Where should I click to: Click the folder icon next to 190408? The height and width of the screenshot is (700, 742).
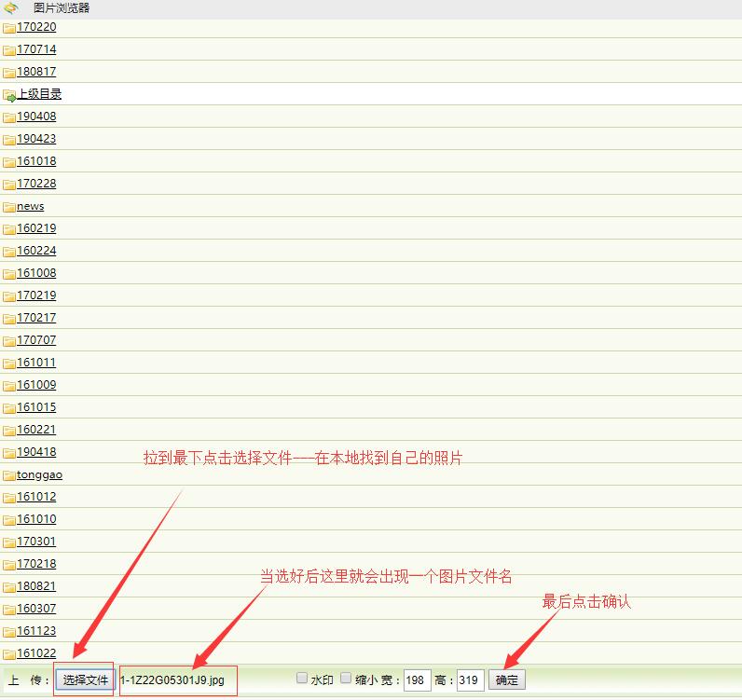(9, 117)
